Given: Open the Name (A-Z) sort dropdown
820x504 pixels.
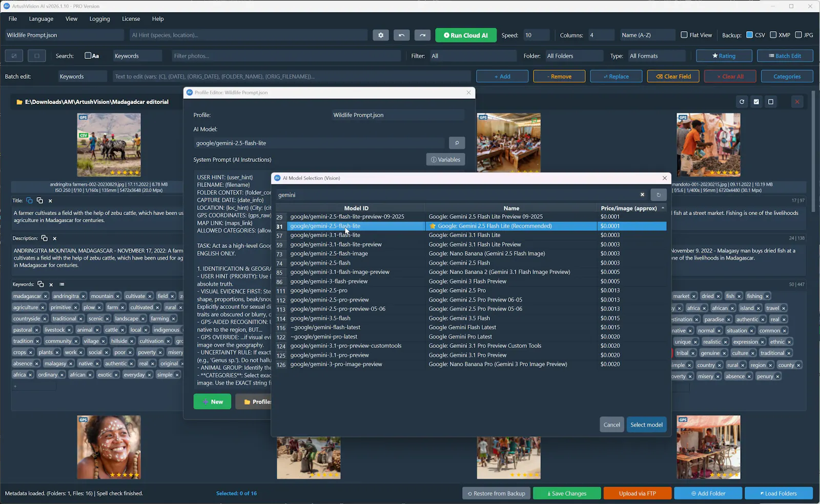Looking at the screenshot, I should click(647, 35).
